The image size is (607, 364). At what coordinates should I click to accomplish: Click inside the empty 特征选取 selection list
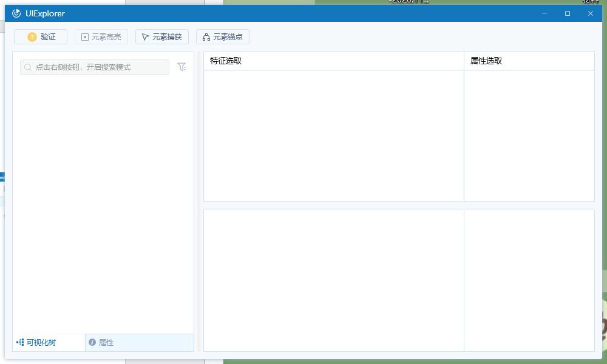click(333, 133)
